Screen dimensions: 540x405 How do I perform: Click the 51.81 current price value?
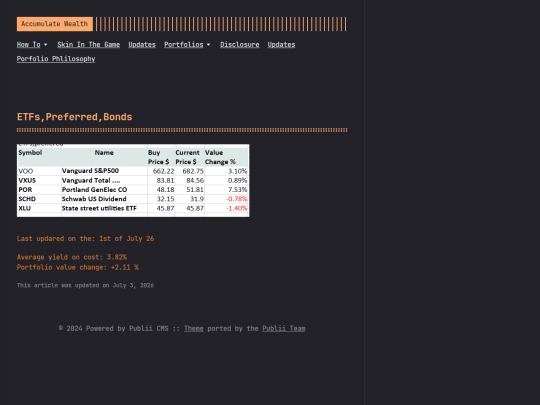pyautogui.click(x=195, y=190)
